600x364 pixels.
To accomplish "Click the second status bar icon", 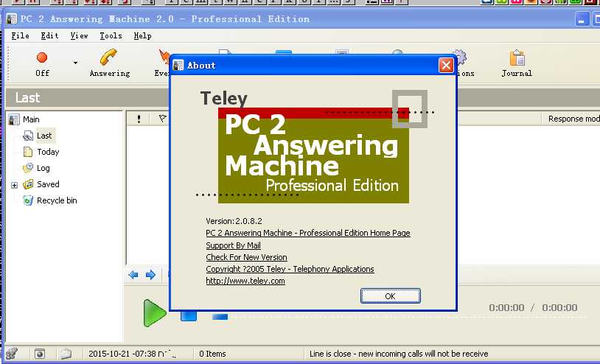I will point(39,354).
